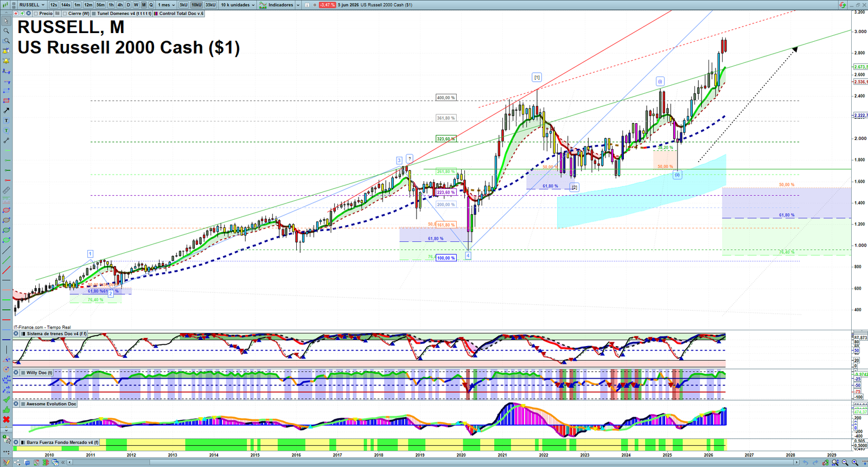The width and height of the screenshot is (868, 467).
Task: Select the 56m timeframe button
Action: tap(100, 5)
